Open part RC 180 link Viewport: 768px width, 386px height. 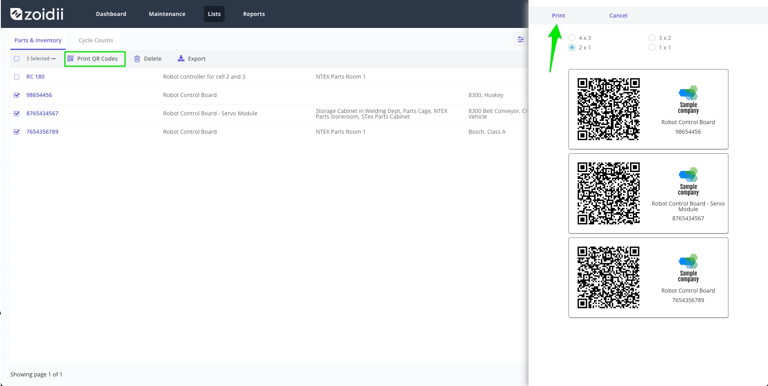(x=35, y=77)
